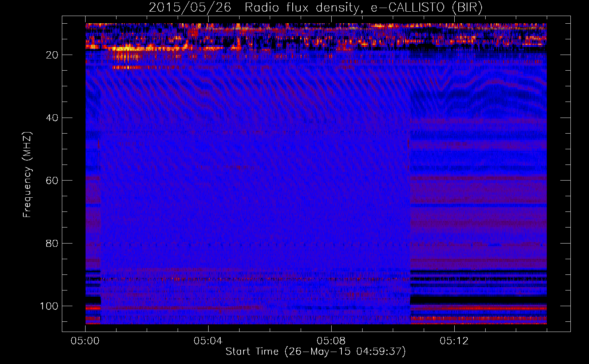The image size is (589, 364).
Task: Click the 100 MHz frequency tick label
Action: 49,306
